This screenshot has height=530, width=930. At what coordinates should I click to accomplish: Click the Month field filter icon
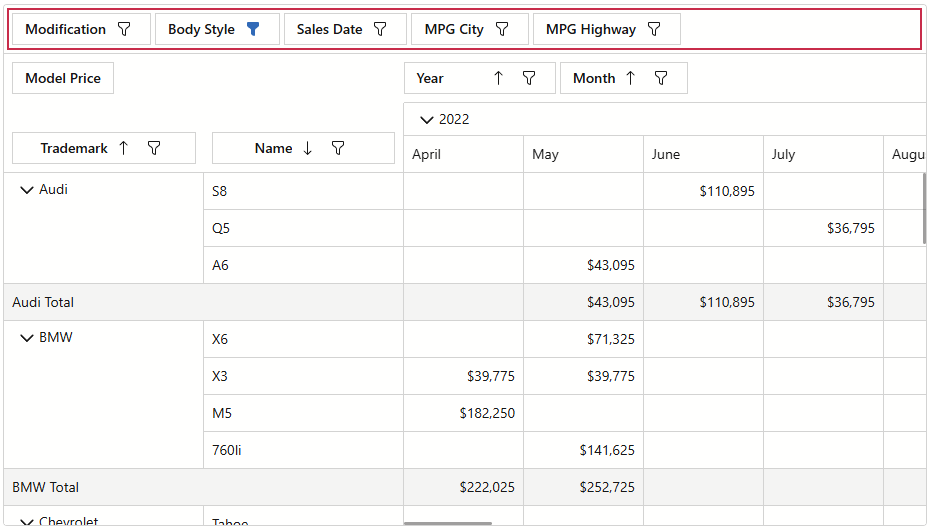click(x=660, y=78)
